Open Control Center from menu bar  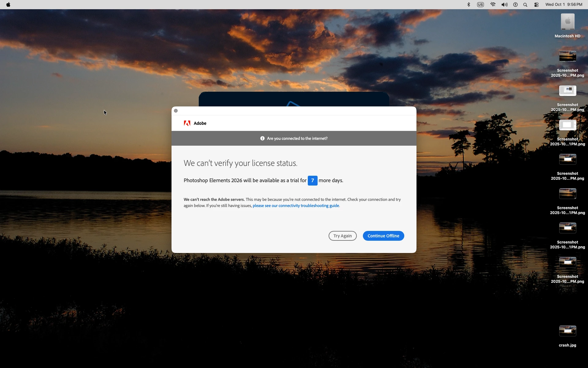[536, 5]
